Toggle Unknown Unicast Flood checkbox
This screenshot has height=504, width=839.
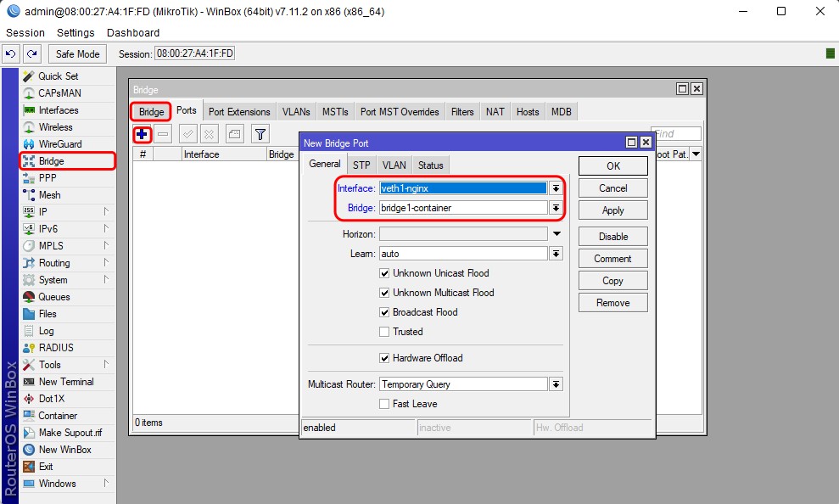(x=384, y=273)
